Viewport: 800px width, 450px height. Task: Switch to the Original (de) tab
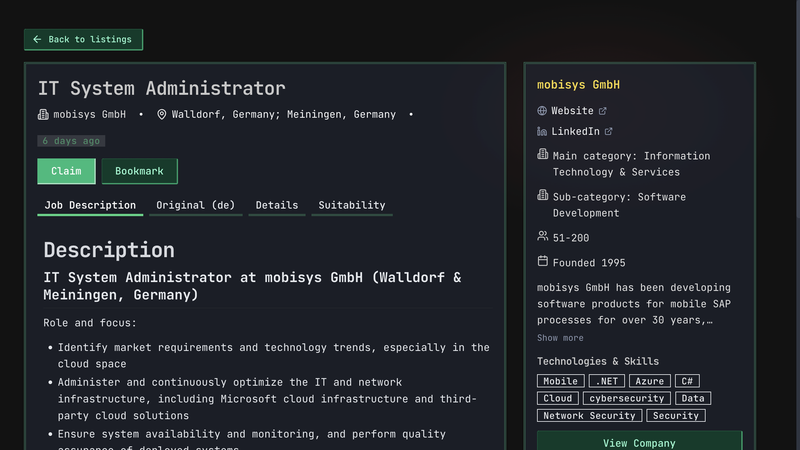click(x=195, y=205)
